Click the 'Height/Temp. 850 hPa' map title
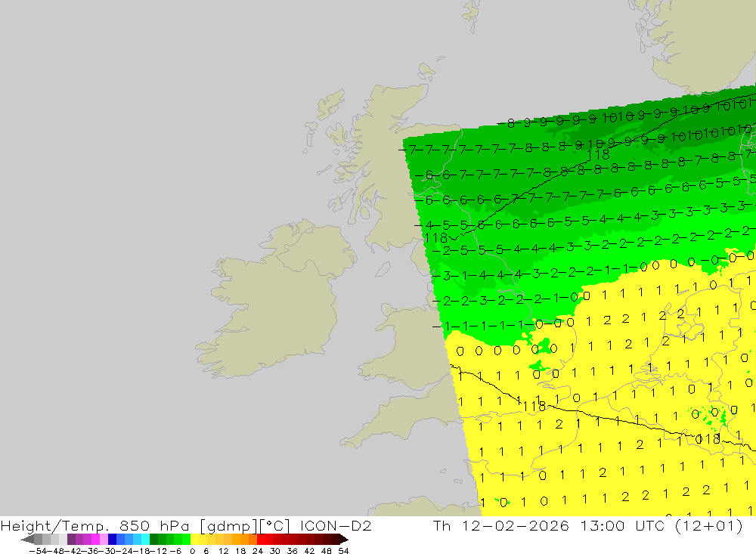 94,526
